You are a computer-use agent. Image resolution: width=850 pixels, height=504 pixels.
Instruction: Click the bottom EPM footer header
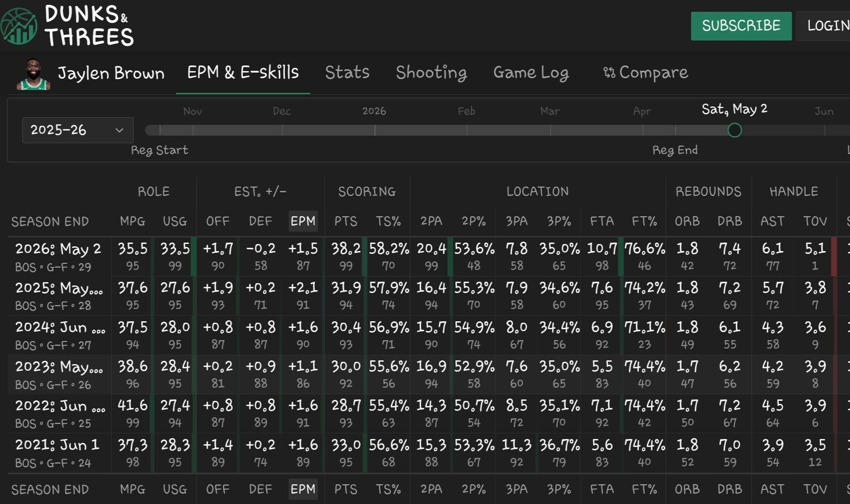pyautogui.click(x=303, y=489)
